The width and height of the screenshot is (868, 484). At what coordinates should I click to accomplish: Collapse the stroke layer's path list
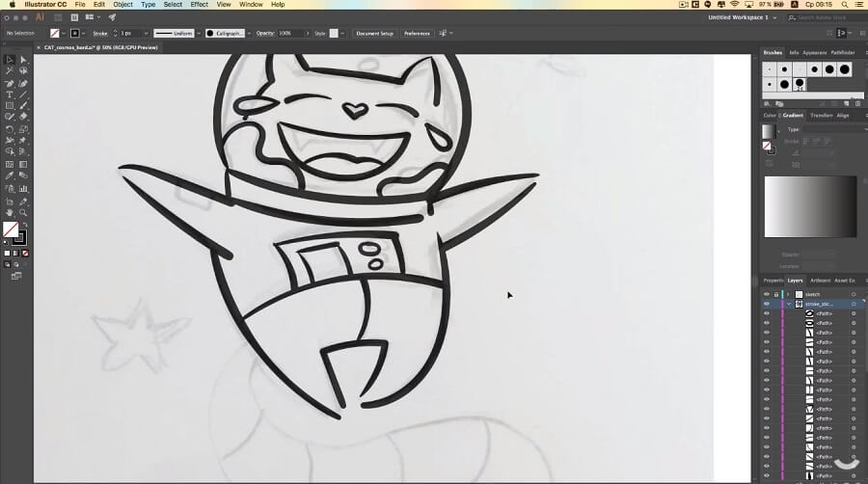(789, 304)
